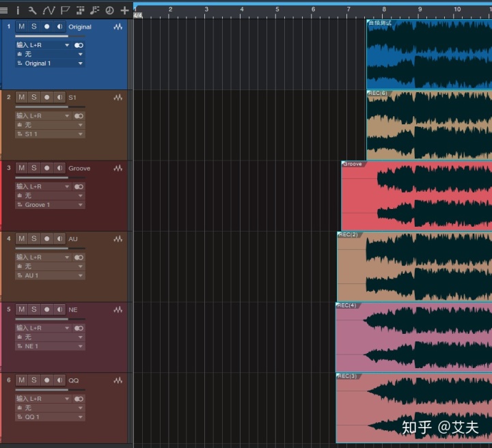Toggle monitor on NE track
Screen dimensions: 492x448
click(59, 309)
